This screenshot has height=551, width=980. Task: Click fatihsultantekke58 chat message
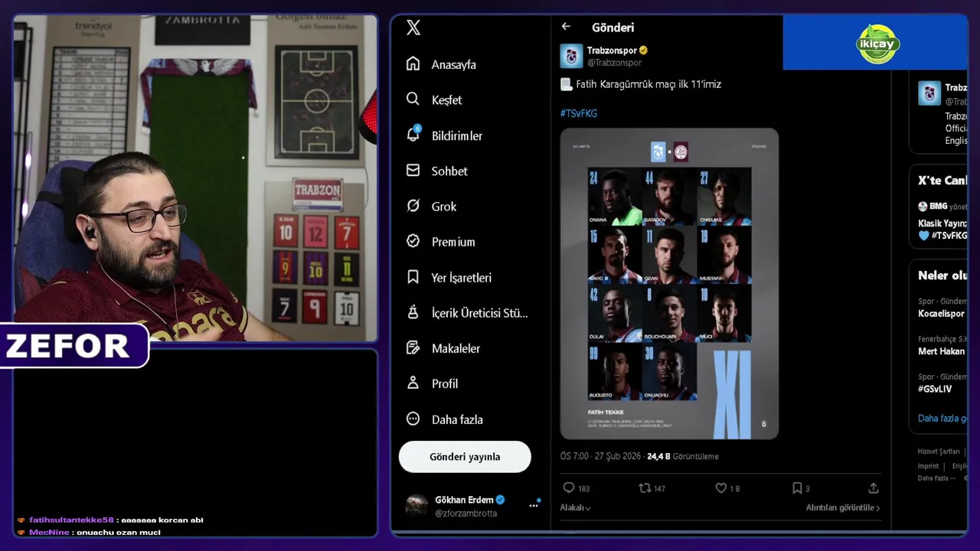point(109,520)
